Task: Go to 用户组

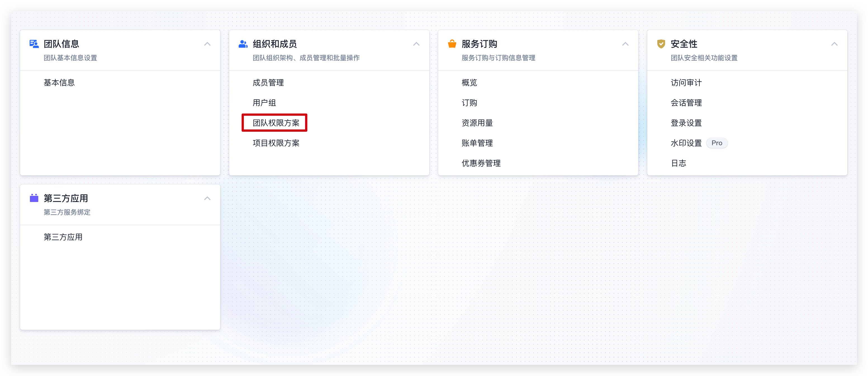Action: [x=264, y=103]
